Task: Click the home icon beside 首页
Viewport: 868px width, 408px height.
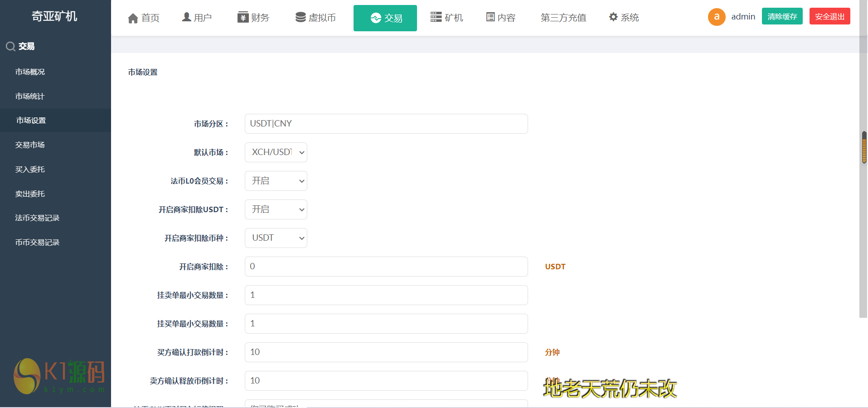Action: (133, 18)
